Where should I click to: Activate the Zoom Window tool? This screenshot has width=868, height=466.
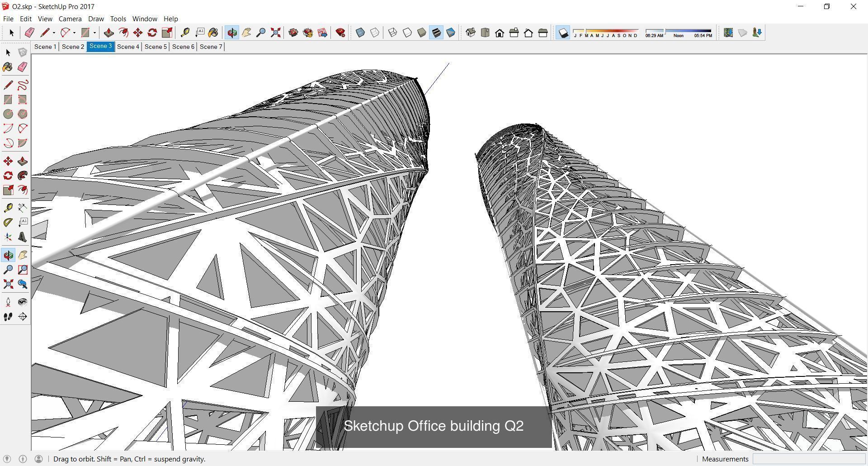(x=22, y=270)
